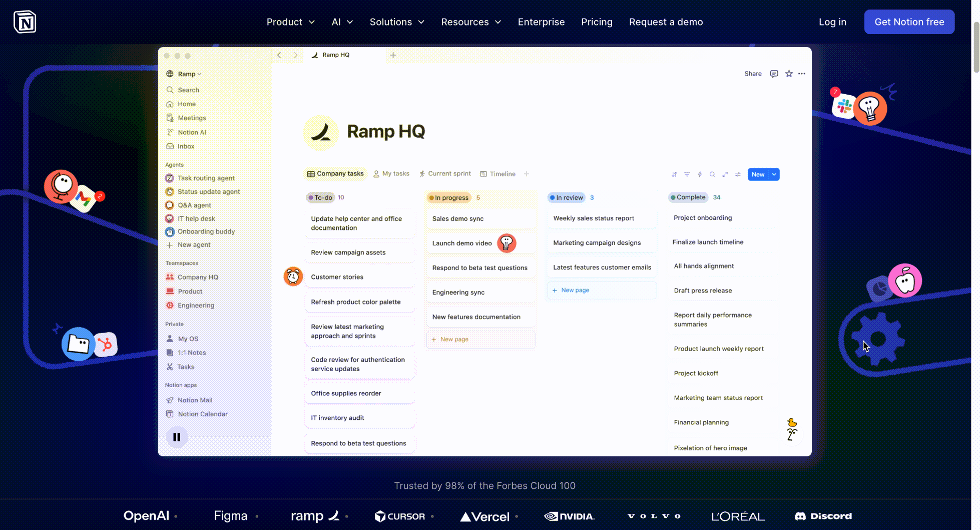Open the dropdown arrow beside New

pos(774,174)
